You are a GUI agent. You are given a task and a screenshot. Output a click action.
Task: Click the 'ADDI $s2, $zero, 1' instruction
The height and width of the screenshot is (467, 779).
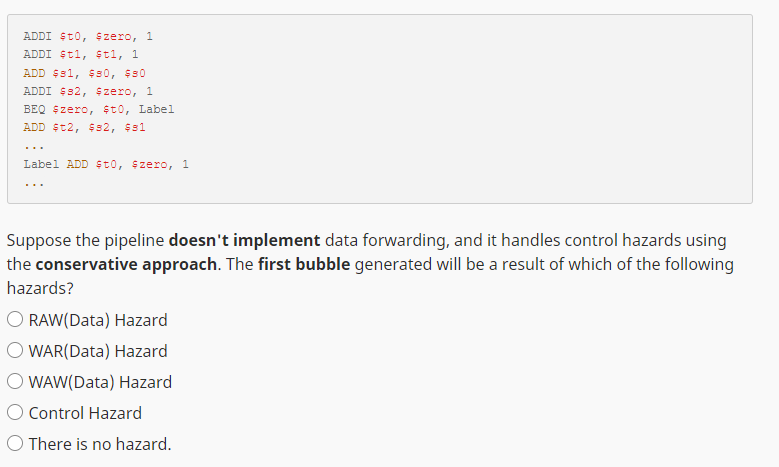tap(88, 91)
